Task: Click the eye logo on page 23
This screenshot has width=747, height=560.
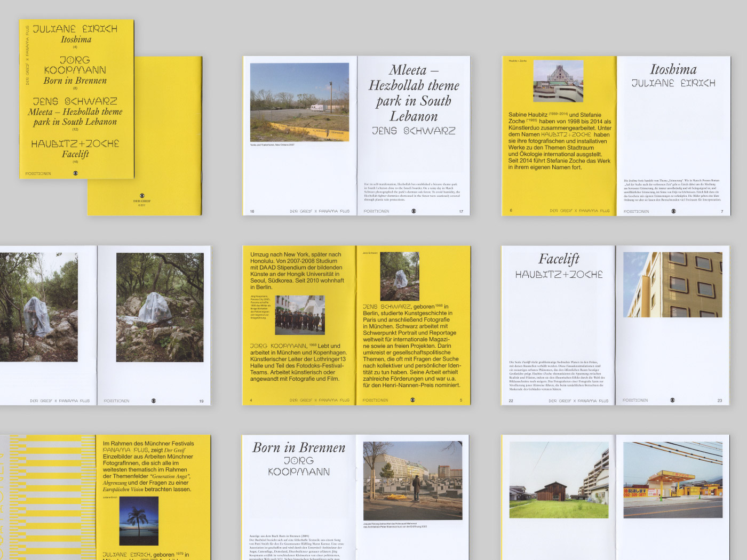Action: [x=672, y=400]
